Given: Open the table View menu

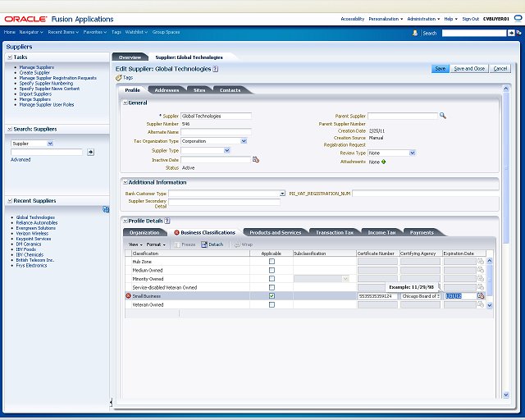Looking at the screenshot, I should (x=135, y=244).
